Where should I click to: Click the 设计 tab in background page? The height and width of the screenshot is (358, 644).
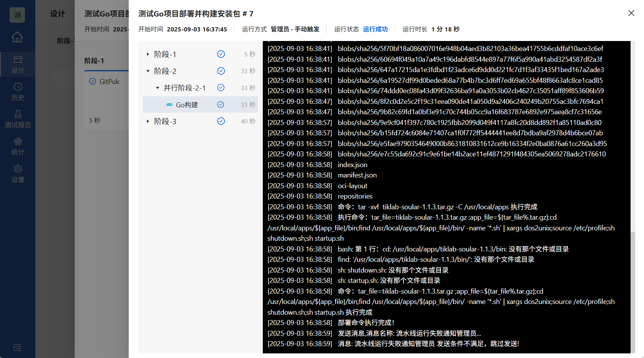pos(57,14)
